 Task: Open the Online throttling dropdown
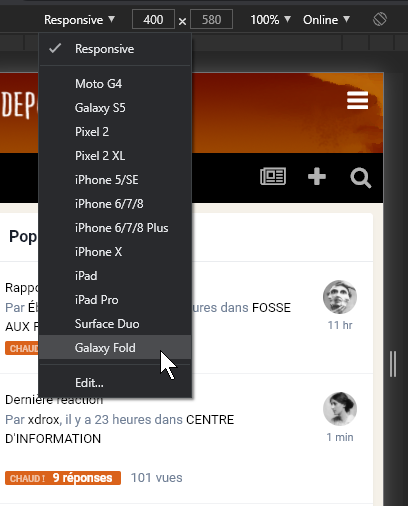[326, 20]
